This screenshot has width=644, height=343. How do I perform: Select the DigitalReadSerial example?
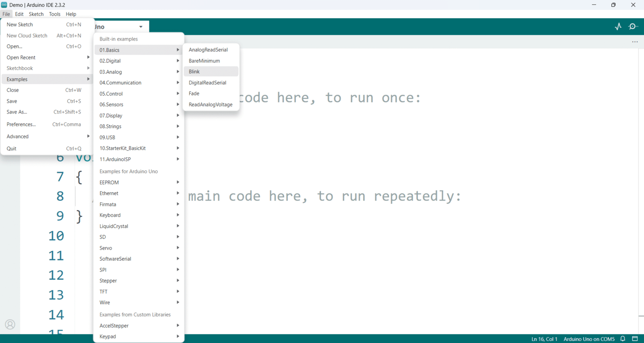tap(211, 82)
